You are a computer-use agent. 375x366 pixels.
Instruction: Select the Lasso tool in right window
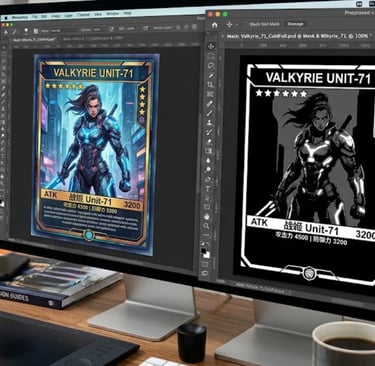211,66
